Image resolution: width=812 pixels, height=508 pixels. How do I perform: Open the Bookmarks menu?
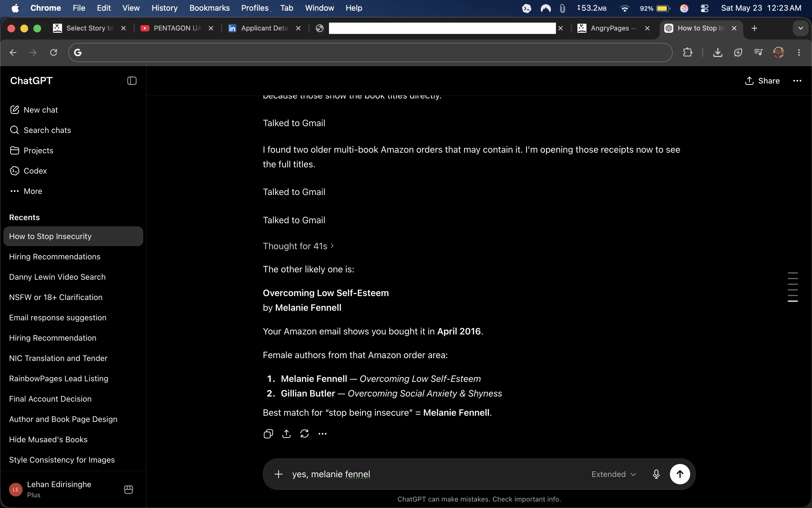(209, 8)
